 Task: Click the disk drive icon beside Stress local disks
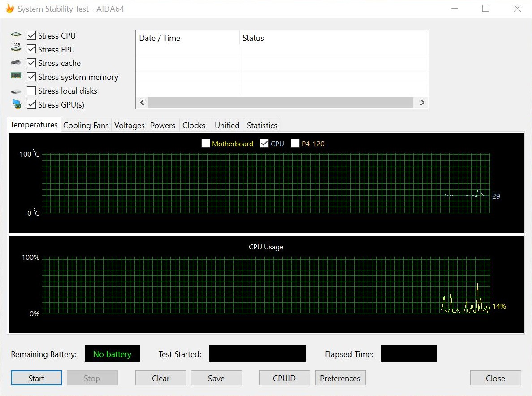16,91
